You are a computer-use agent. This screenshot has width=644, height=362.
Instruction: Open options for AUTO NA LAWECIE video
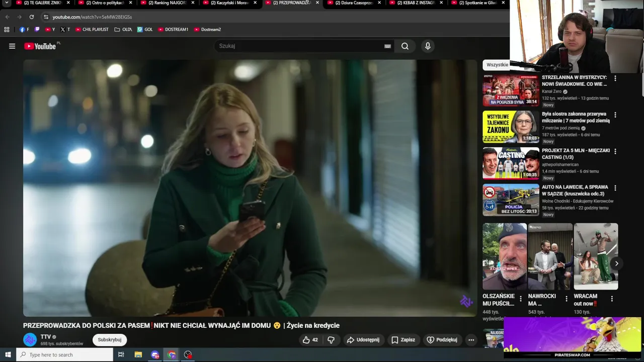click(x=615, y=188)
